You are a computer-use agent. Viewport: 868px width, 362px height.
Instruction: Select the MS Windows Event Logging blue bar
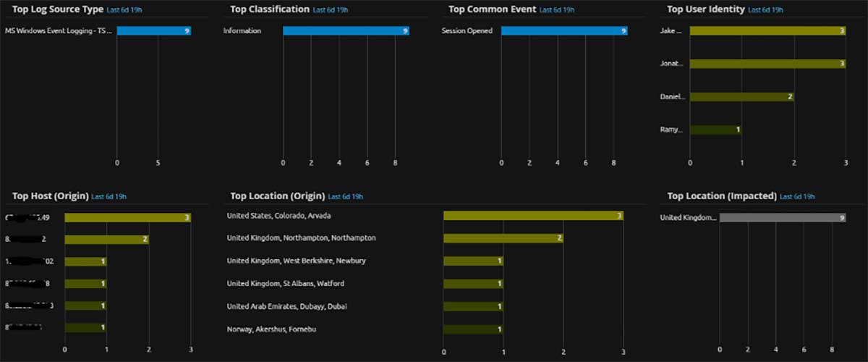click(x=154, y=31)
